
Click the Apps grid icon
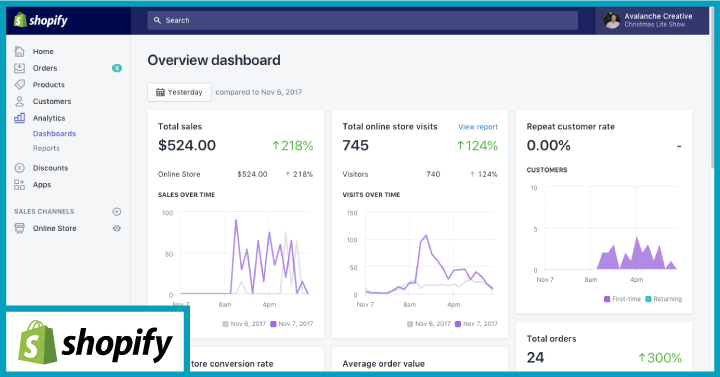19,185
